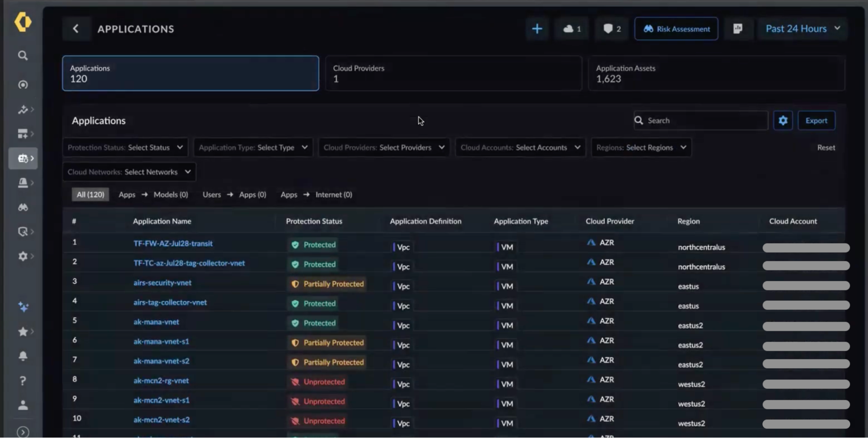
Task: Open the Cloud Networks filter dropdown
Action: point(129,172)
